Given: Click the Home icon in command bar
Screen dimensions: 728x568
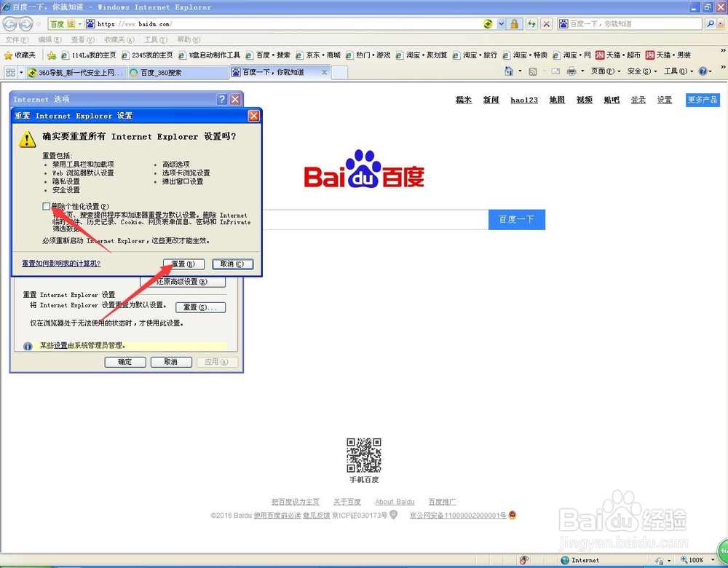Looking at the screenshot, I should click(510, 71).
